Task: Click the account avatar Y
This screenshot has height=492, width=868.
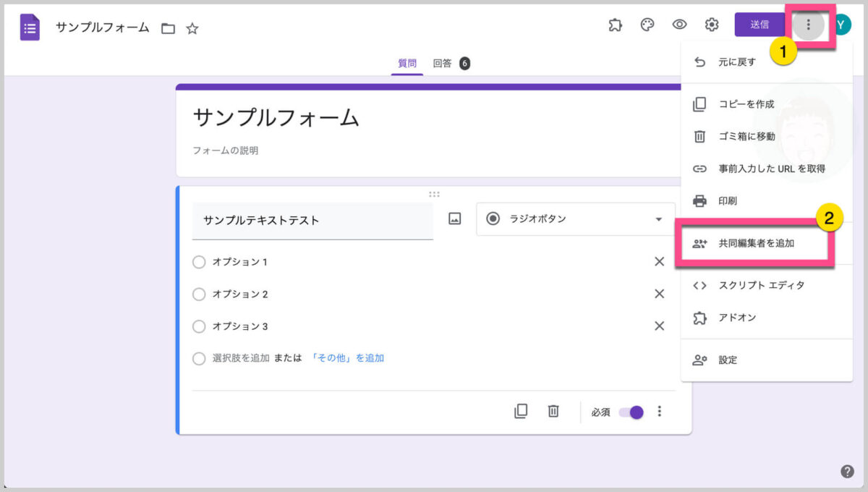Action: pos(842,25)
